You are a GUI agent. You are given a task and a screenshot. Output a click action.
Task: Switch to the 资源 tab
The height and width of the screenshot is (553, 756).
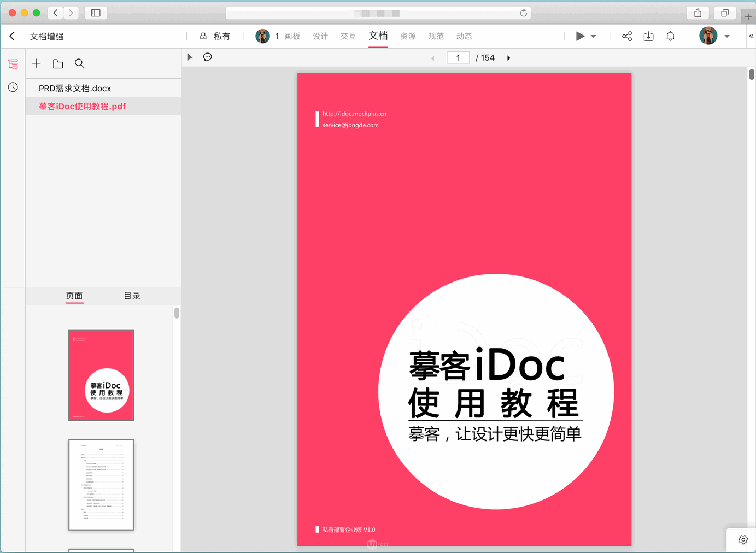(408, 36)
